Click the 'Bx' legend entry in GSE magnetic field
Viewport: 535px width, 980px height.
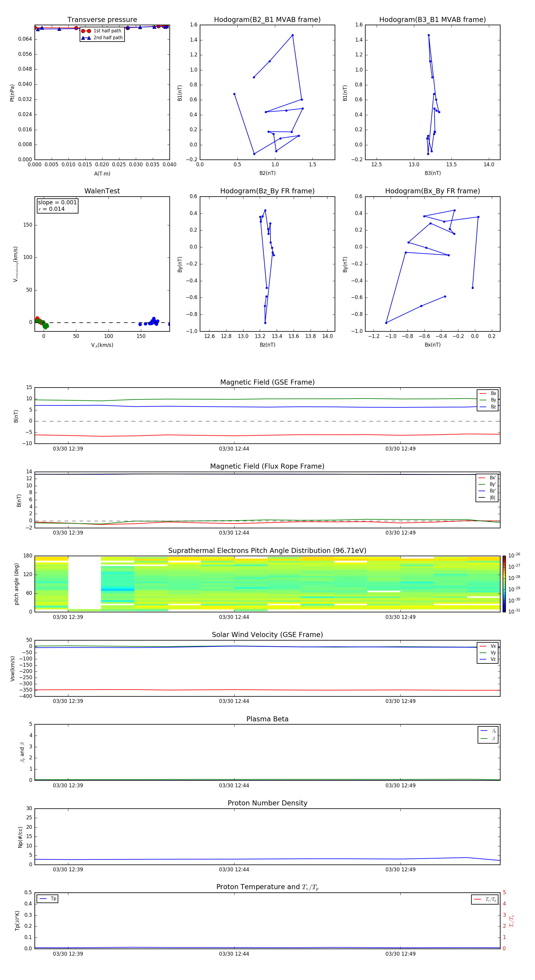[x=488, y=393]
